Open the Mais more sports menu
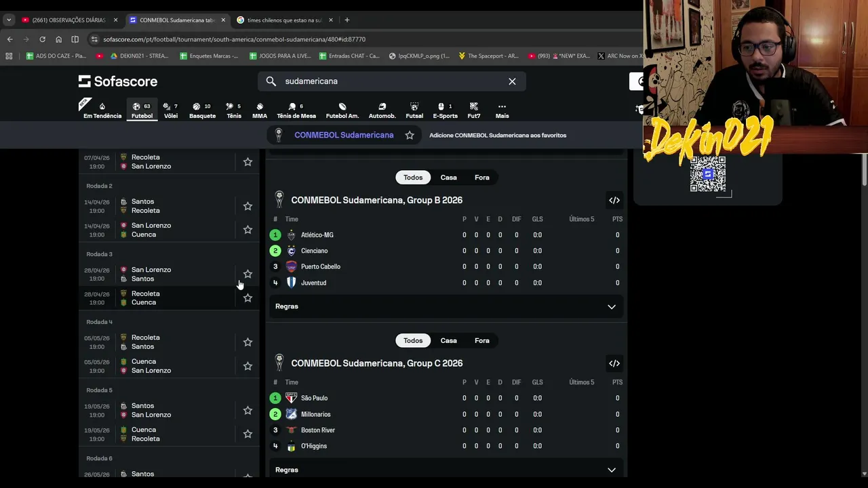Viewport: 868px width, 488px height. click(x=502, y=110)
